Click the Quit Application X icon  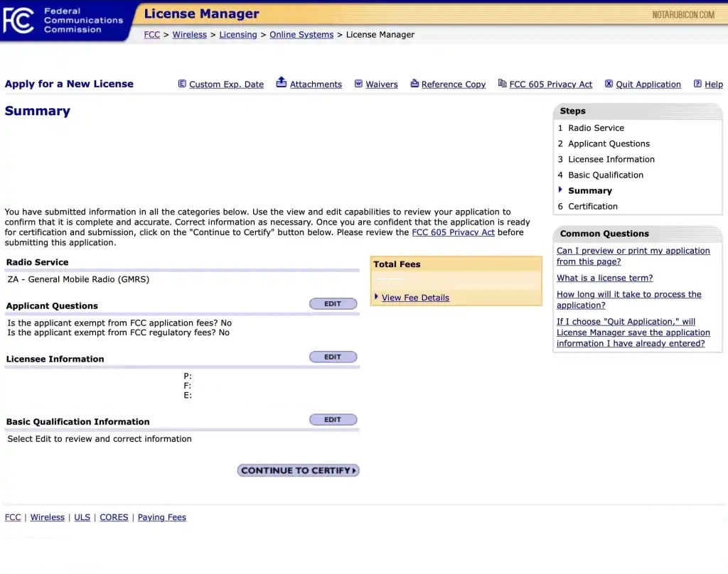(609, 84)
